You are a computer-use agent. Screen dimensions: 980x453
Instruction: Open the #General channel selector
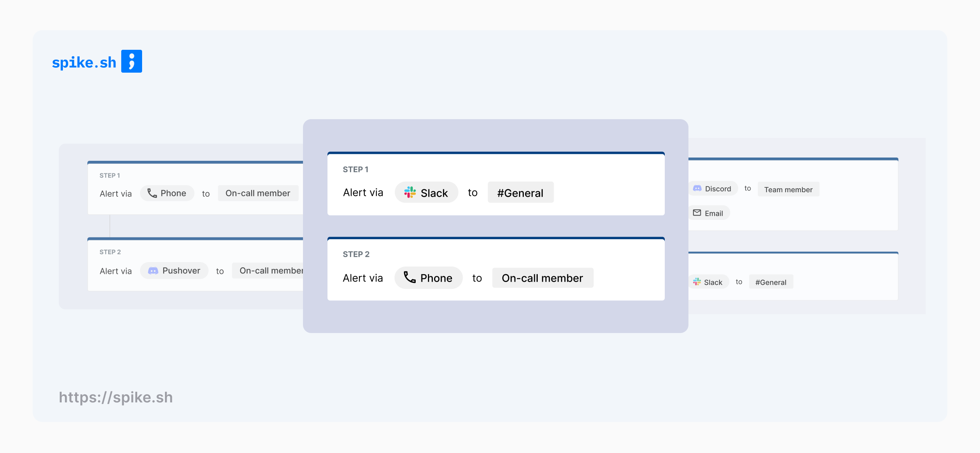pos(520,192)
